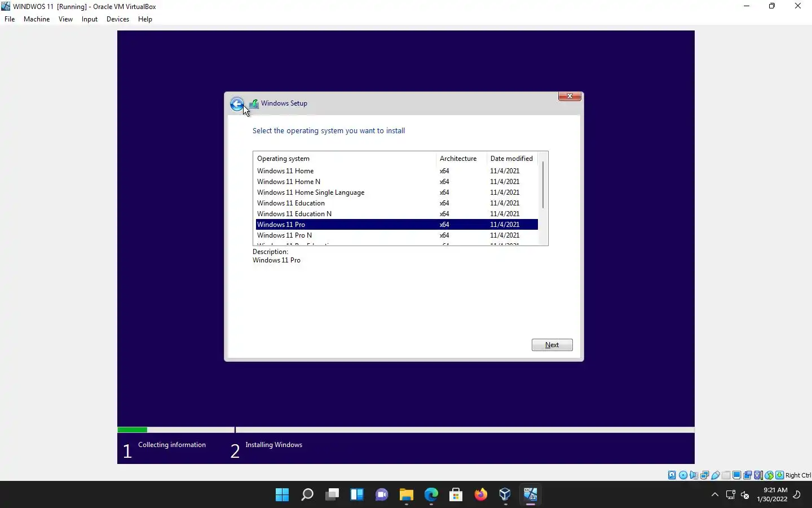Open File Explorer from the taskbar
The image size is (812, 508).
click(x=407, y=495)
